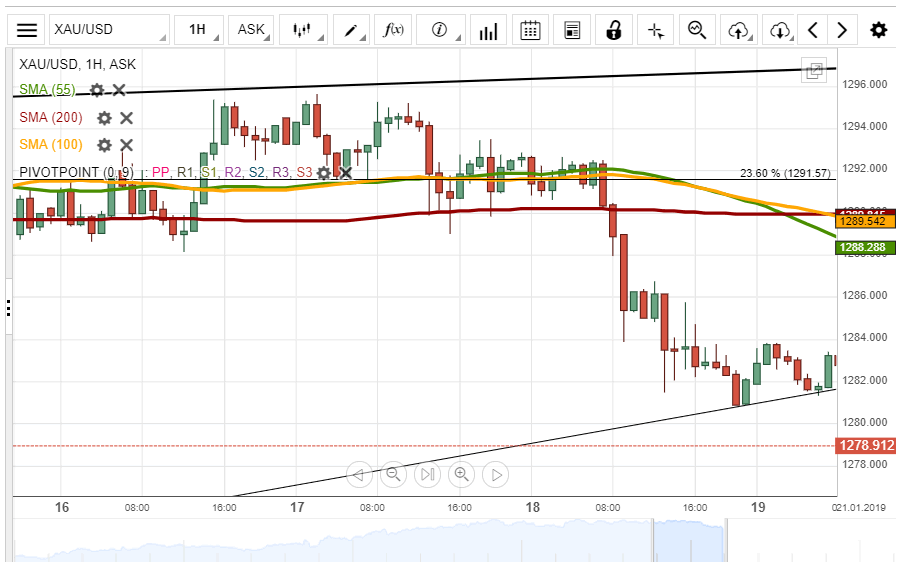Open the info options dropdown
This screenshot has width=903, height=569.
pos(441,30)
